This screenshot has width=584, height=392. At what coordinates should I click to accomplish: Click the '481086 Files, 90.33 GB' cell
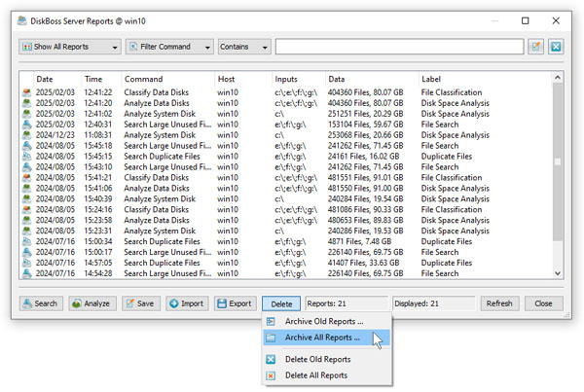coord(365,209)
